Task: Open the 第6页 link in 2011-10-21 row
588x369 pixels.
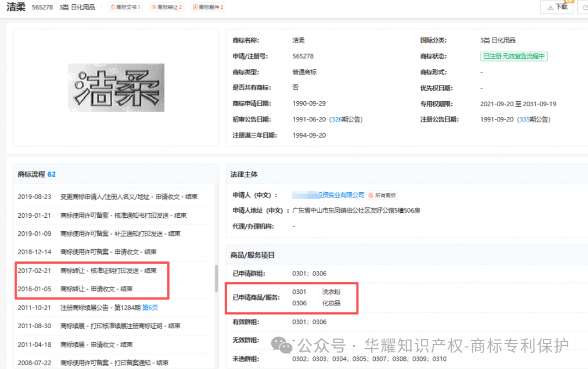Action: pyautogui.click(x=150, y=307)
